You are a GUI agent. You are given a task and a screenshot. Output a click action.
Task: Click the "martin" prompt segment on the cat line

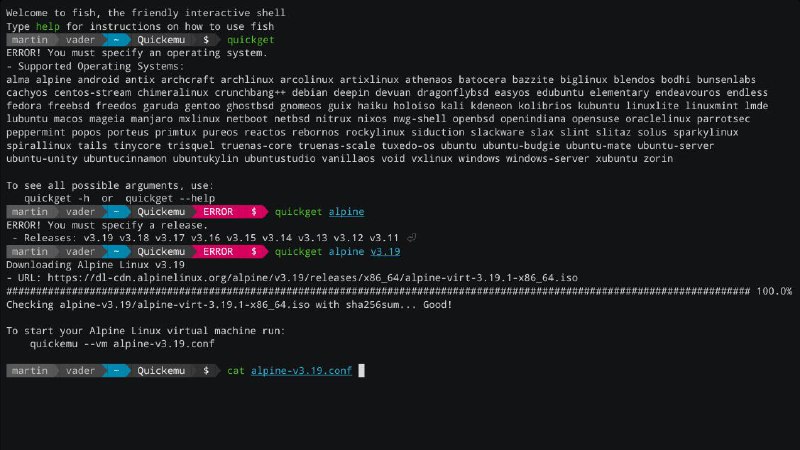pos(30,371)
